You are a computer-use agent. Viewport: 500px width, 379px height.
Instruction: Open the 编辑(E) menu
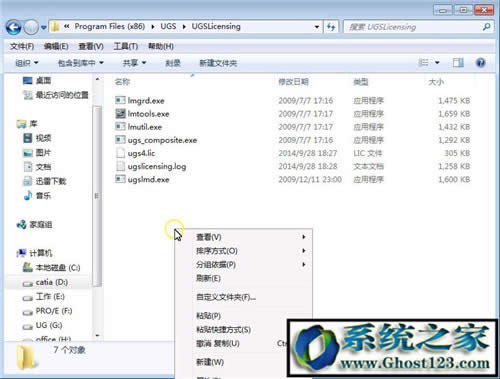(x=56, y=46)
